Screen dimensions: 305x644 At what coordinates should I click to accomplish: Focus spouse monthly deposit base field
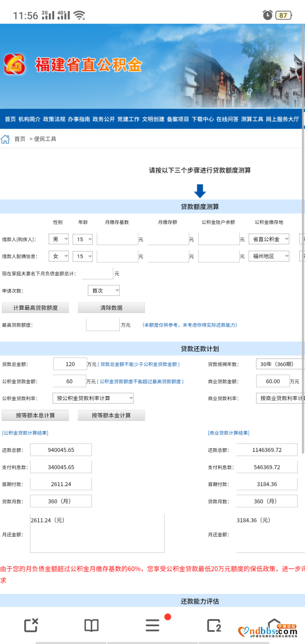117,256
